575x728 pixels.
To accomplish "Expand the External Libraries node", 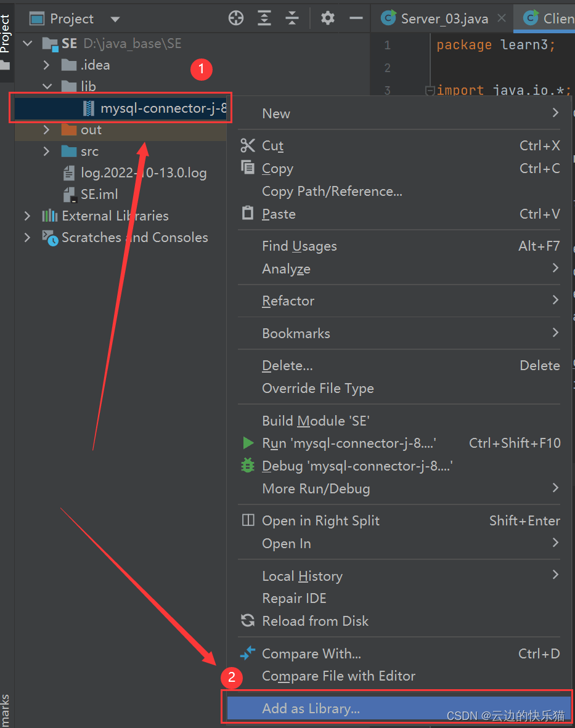I will 27,216.
